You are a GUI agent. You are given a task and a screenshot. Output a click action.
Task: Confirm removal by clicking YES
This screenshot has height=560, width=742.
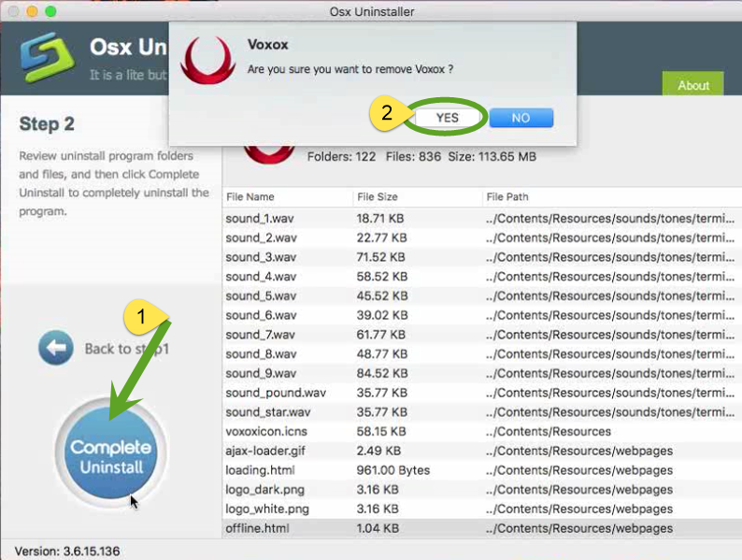click(448, 118)
